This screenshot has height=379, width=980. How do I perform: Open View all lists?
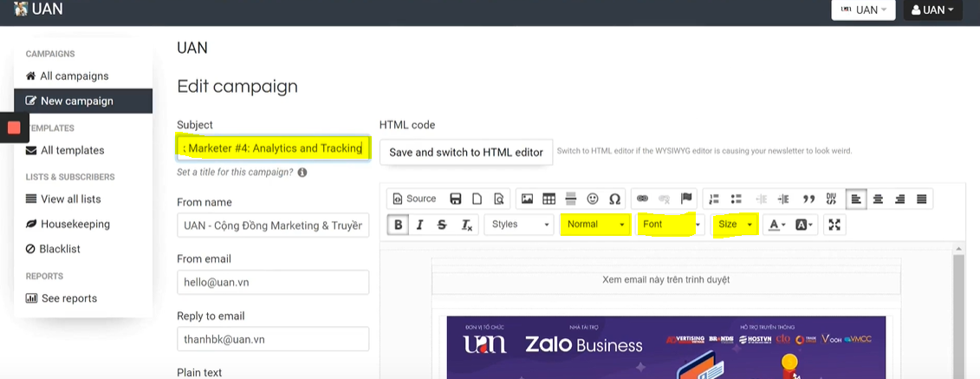(x=83, y=199)
